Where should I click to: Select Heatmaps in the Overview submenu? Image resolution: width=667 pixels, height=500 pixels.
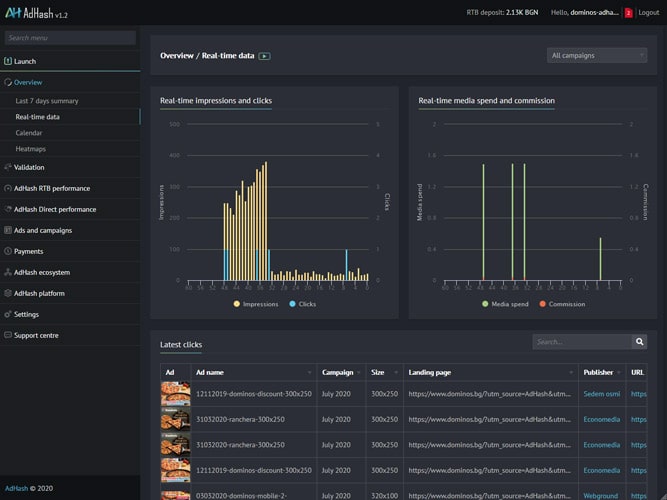click(33, 148)
